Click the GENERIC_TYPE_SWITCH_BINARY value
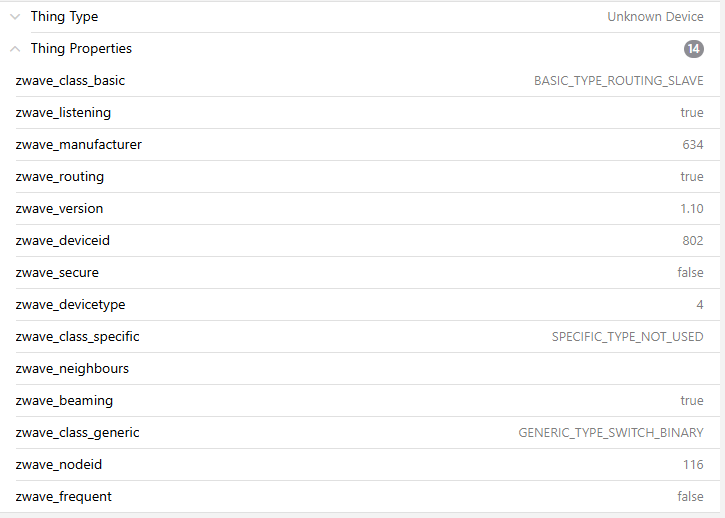 pyautogui.click(x=610, y=433)
